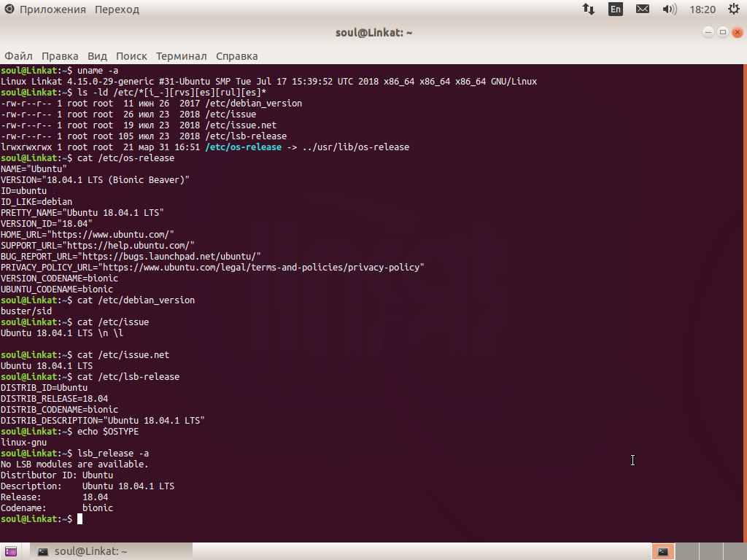
Task: Click the NAME="Ubuntu" line
Action: (34, 169)
